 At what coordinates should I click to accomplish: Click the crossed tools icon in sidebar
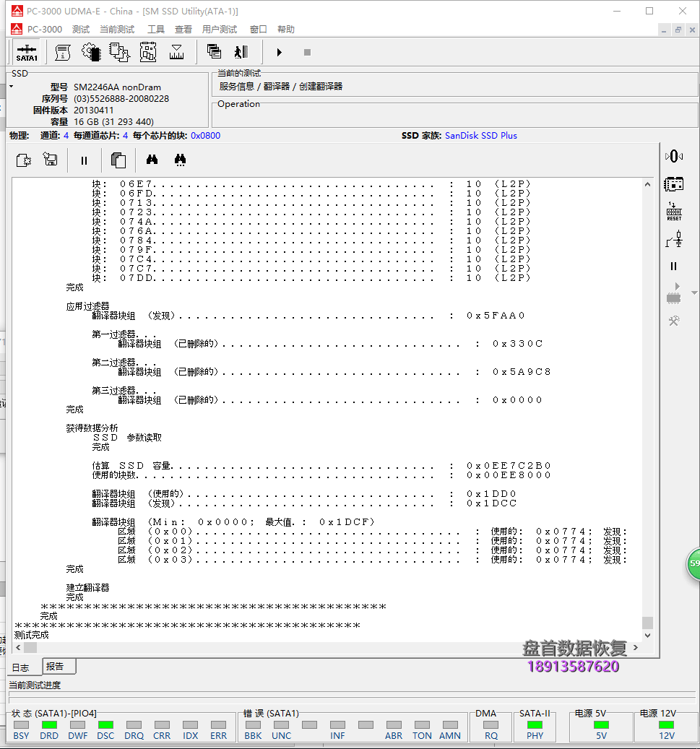[x=674, y=321]
